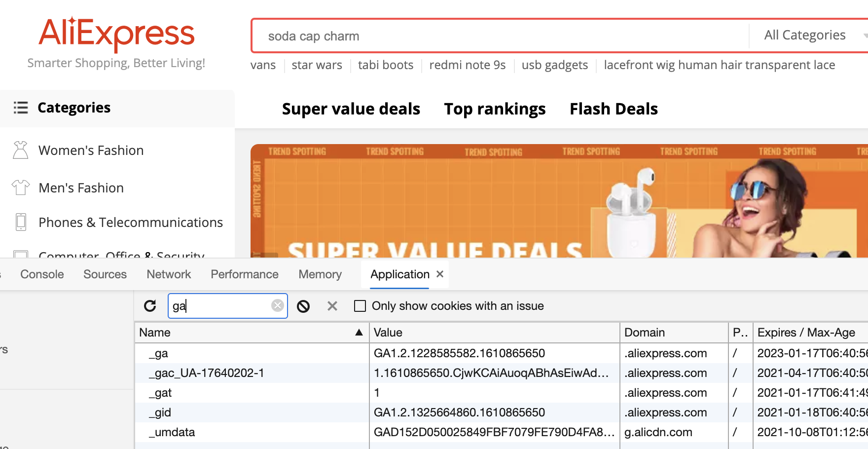Screen dimensions: 868x449
Task: Sort by Domain column header
Action: 674,333
